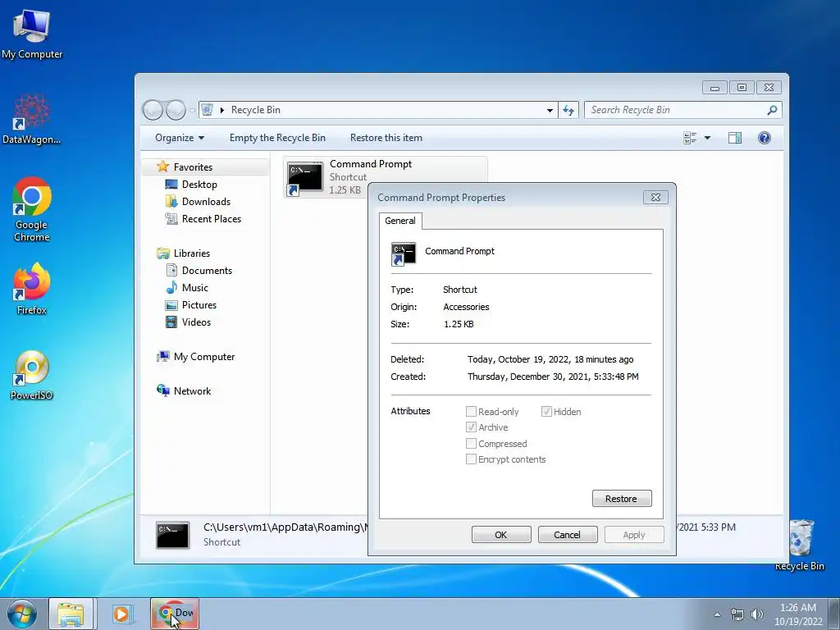Image resolution: width=840 pixels, height=630 pixels.
Task: Open the Pictures library
Action: pos(199,305)
